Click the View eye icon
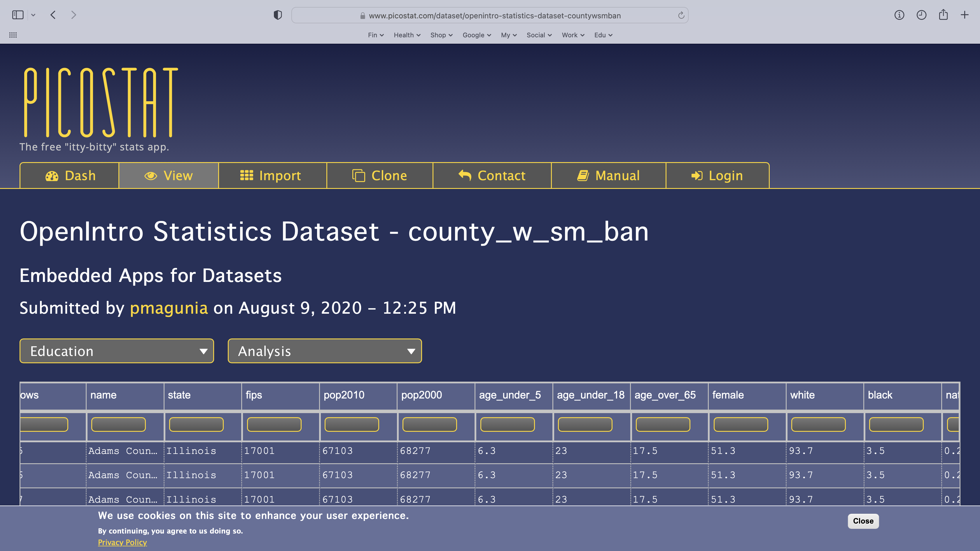Image resolution: width=980 pixels, height=551 pixels. point(151,176)
